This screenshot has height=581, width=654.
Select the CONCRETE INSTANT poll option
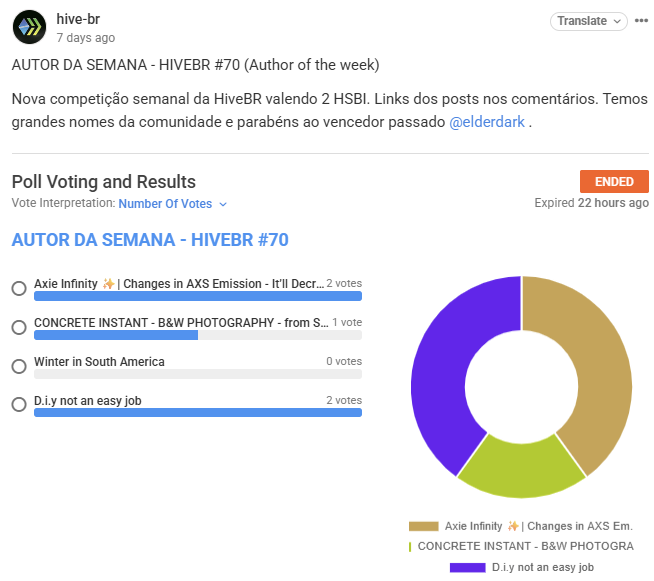19,327
